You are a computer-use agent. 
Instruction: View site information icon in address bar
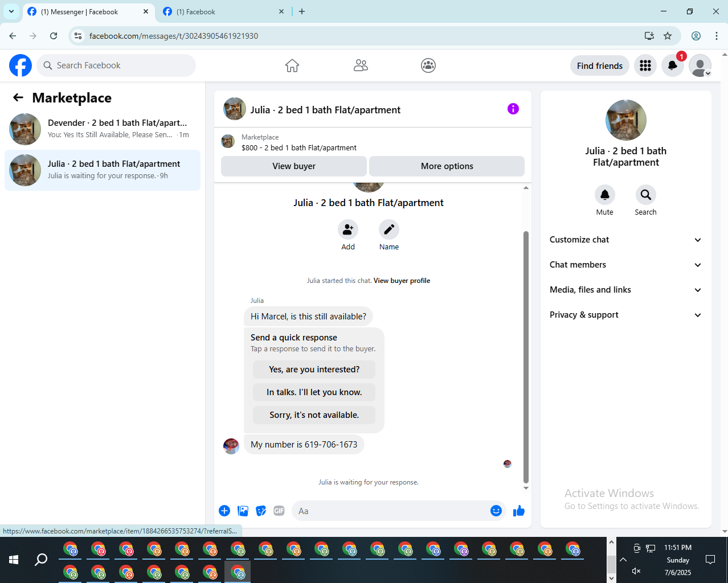coord(79,36)
